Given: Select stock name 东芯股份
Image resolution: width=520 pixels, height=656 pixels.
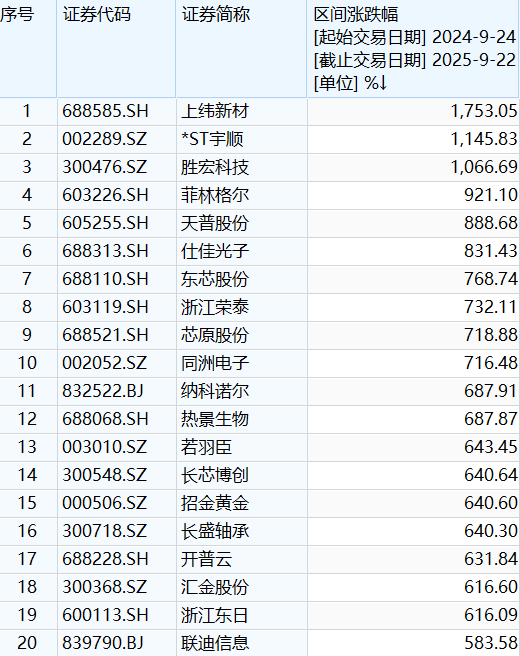Looking at the screenshot, I should 215,279.
